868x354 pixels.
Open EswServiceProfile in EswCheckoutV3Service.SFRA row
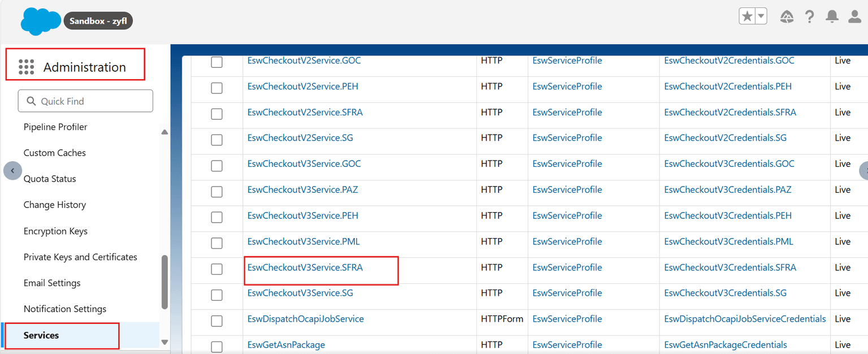(567, 267)
